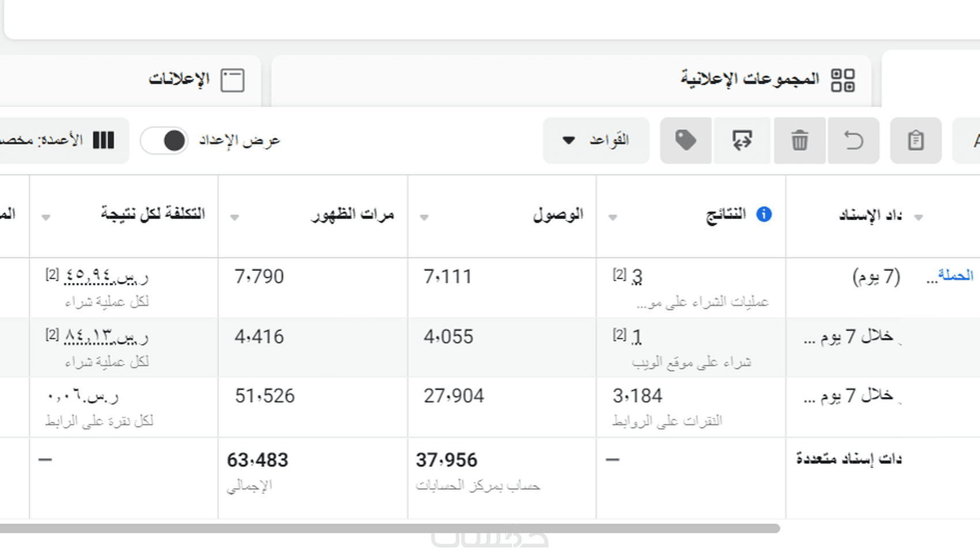Click the clipboard paste icon
The image size is (980, 559).
[x=915, y=141]
